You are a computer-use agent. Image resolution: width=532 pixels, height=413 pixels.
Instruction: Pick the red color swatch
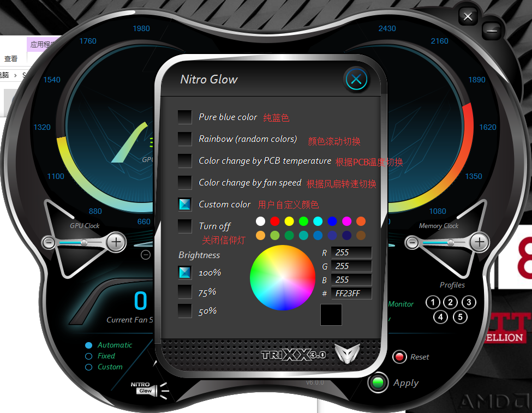point(275,222)
